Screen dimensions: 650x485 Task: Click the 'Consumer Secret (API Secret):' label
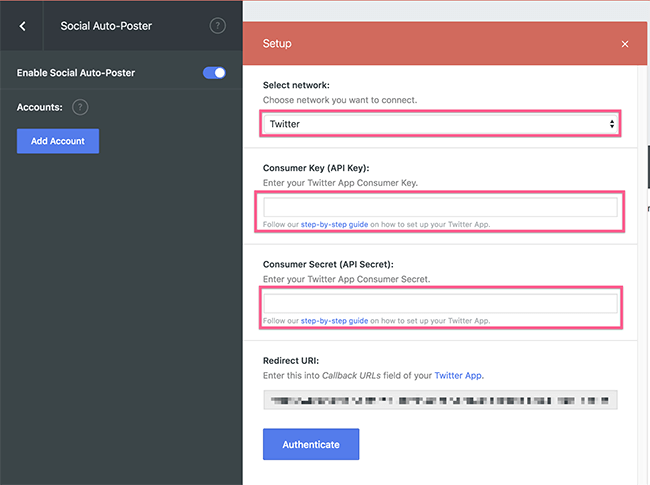[x=328, y=264]
